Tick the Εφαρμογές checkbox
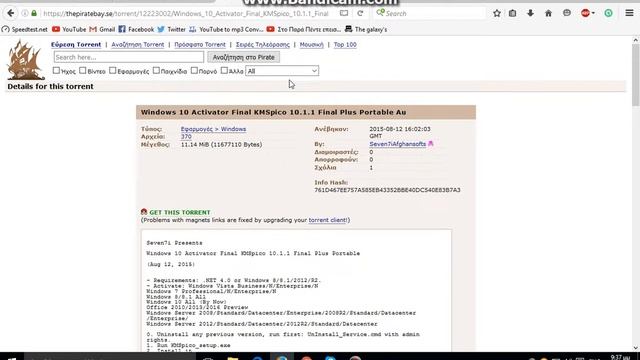 [113, 70]
